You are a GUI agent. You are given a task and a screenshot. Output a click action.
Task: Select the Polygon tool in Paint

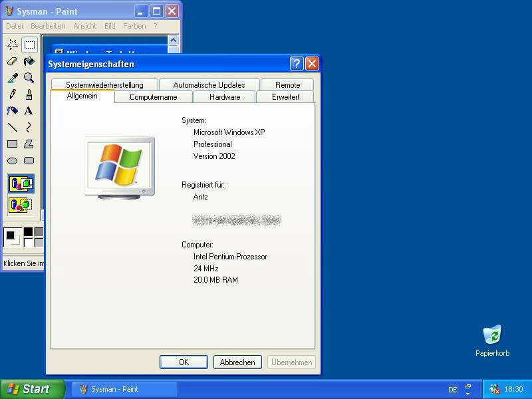click(x=29, y=144)
